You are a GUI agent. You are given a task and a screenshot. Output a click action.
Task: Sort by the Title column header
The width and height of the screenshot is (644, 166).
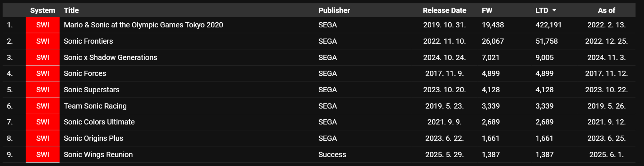point(71,10)
